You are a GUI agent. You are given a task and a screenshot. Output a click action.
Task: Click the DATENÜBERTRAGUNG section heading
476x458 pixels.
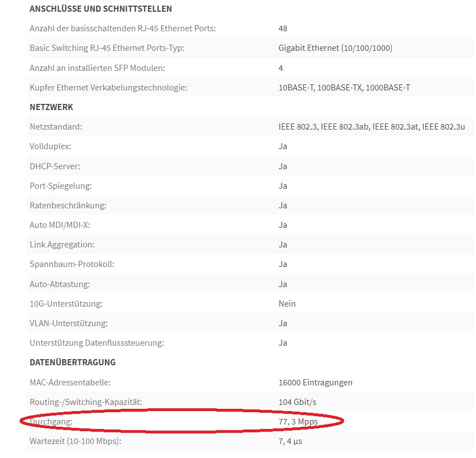click(73, 362)
